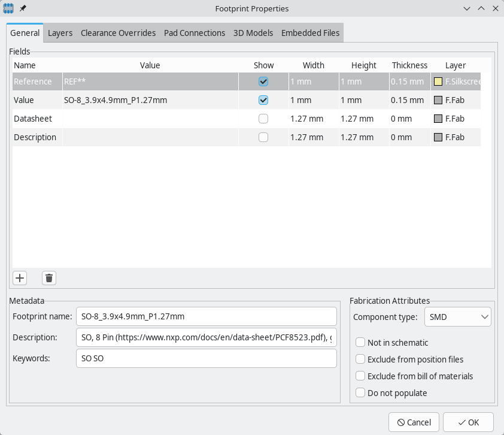Click the yellow F.Silkscreen layer color swatch

(x=437, y=81)
